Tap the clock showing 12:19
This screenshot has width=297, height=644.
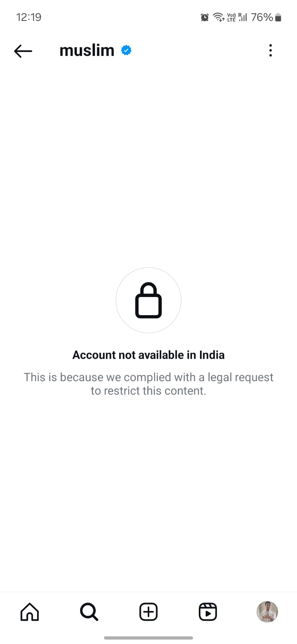(x=29, y=17)
